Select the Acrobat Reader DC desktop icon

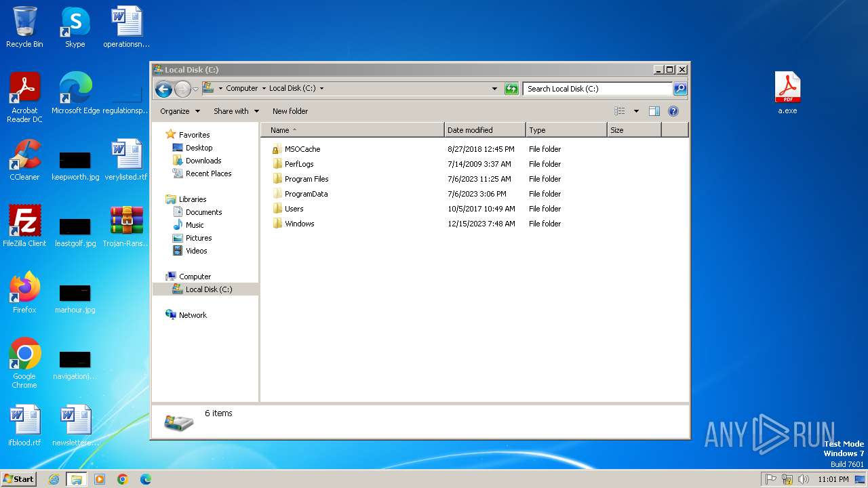(x=24, y=98)
